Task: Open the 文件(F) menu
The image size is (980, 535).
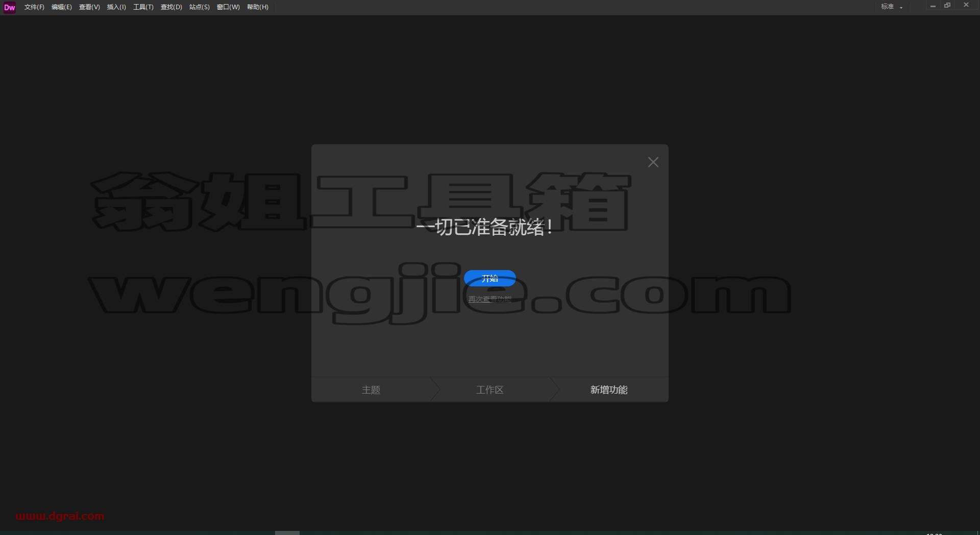Action: pos(34,7)
